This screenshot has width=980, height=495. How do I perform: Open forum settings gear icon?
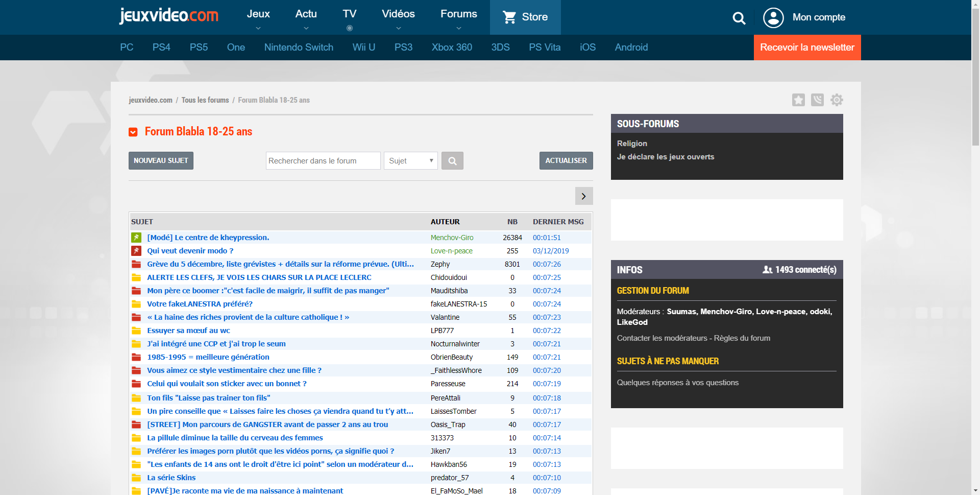tap(837, 100)
